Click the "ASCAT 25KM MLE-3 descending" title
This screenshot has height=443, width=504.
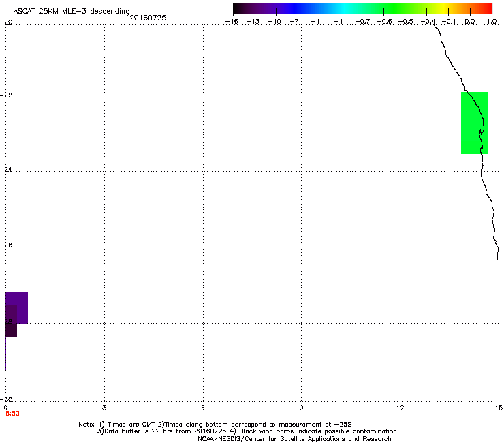72,12
